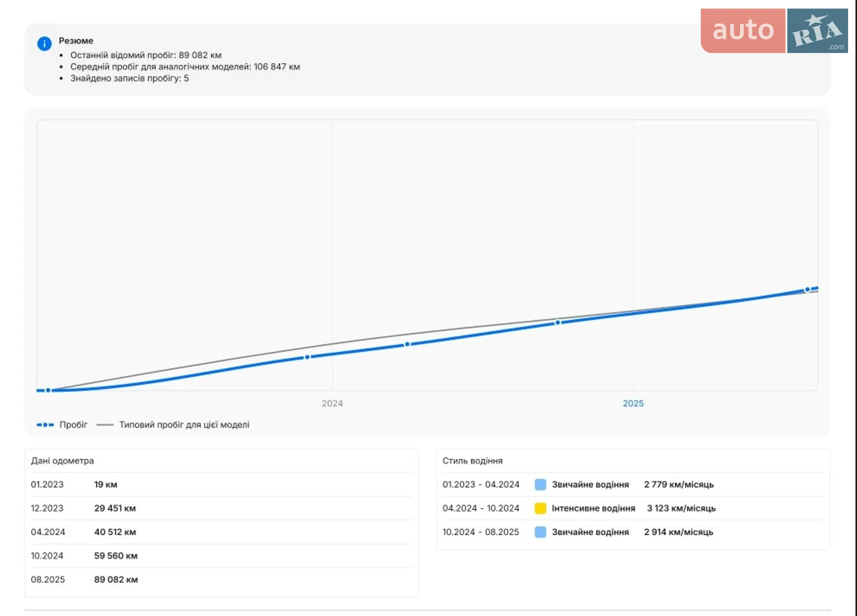The image size is (857, 616).
Task: Select the chart data point just before the 2024 gridline
Action: pyautogui.click(x=307, y=357)
